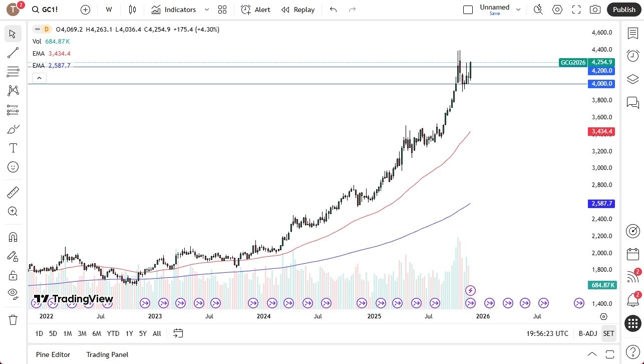
Task: Select the trend line drawing tool
Action: (x=13, y=53)
